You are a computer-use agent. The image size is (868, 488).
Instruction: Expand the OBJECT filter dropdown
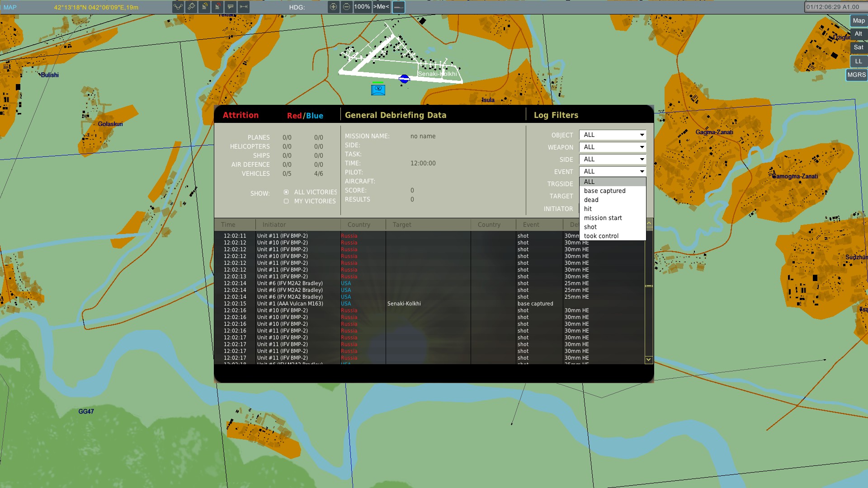pyautogui.click(x=613, y=135)
